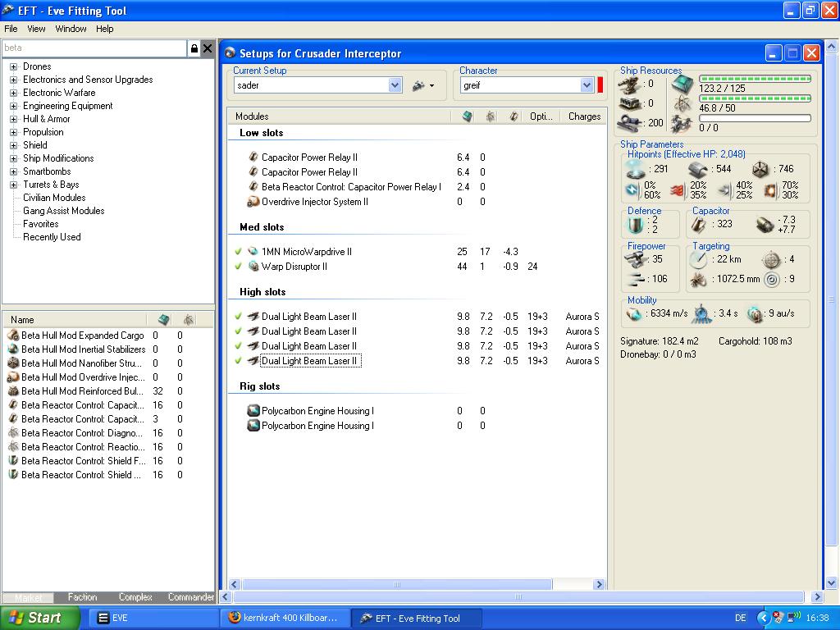
Task: Click the armor hitpoints icon showing 544
Action: point(698,169)
